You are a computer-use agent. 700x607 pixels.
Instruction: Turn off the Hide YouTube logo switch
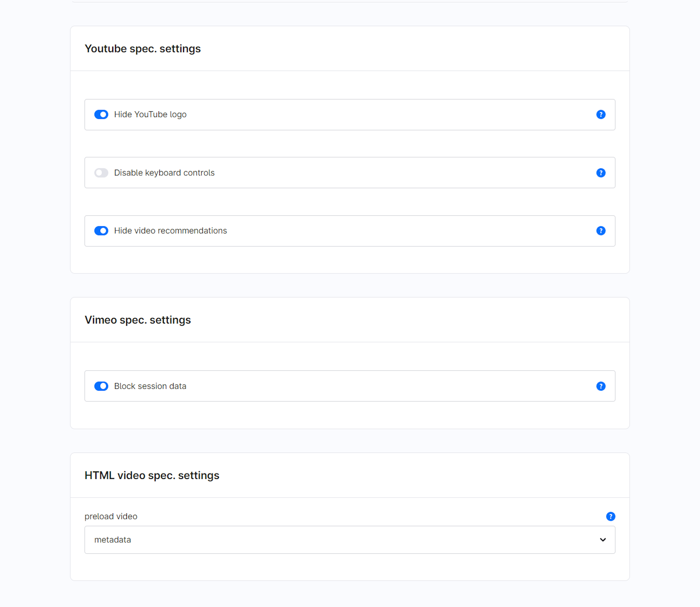point(101,115)
